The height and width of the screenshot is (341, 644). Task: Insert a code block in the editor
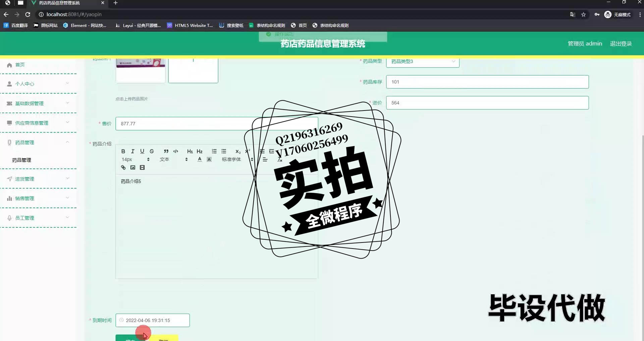click(x=175, y=151)
